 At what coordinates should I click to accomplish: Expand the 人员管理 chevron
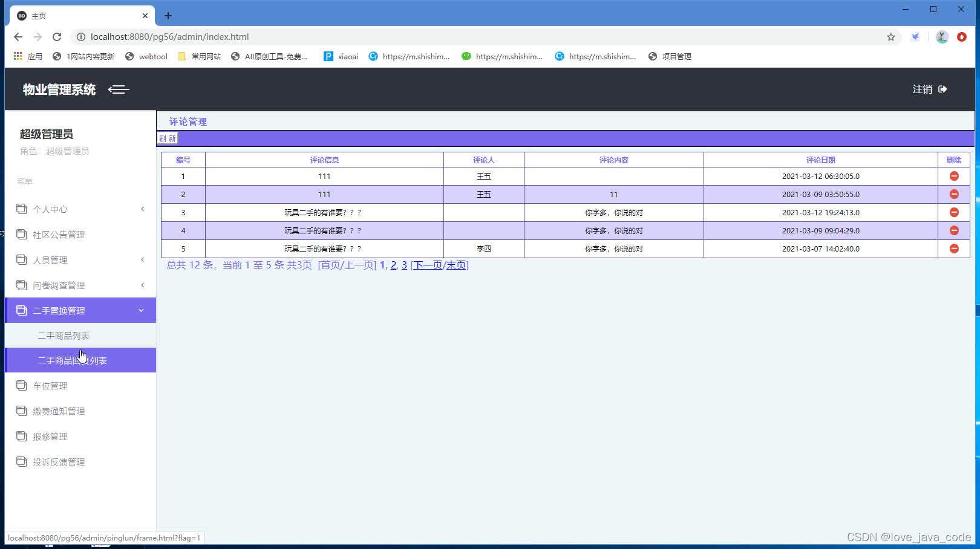click(x=143, y=260)
